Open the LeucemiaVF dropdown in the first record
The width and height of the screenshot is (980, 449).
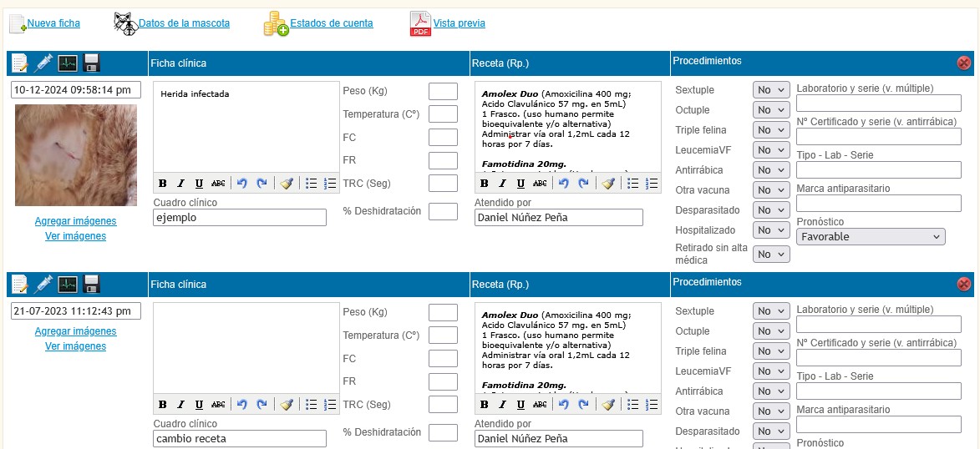[771, 150]
